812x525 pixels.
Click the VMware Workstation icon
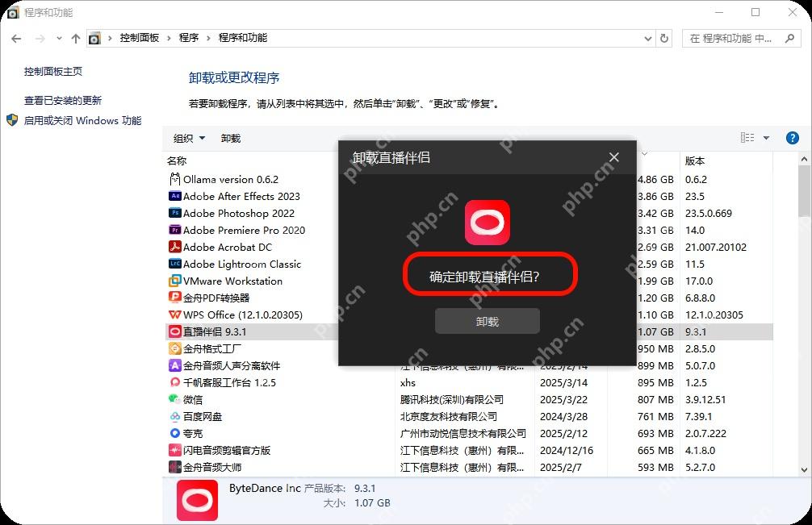pyautogui.click(x=175, y=281)
